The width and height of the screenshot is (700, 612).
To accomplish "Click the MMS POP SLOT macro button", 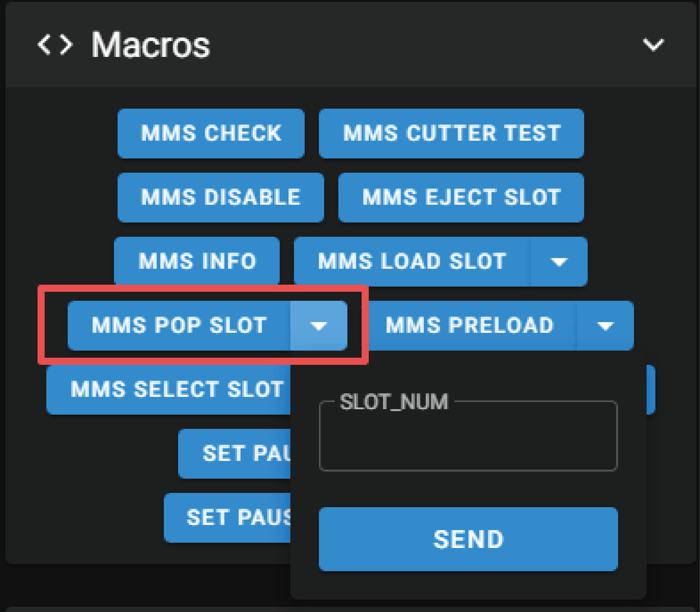I will [179, 325].
